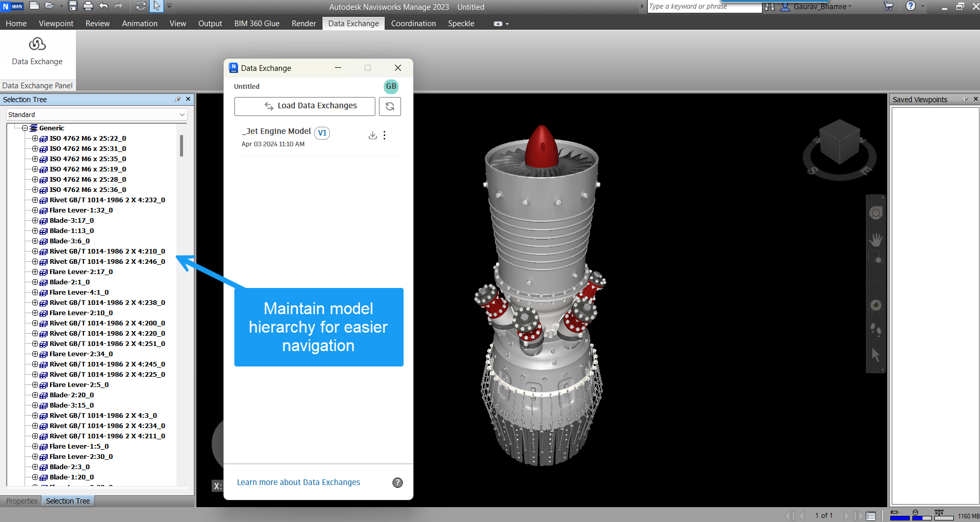Image resolution: width=980 pixels, height=522 pixels.
Task: Switch to the Animation ribbon tab
Action: [x=139, y=24]
